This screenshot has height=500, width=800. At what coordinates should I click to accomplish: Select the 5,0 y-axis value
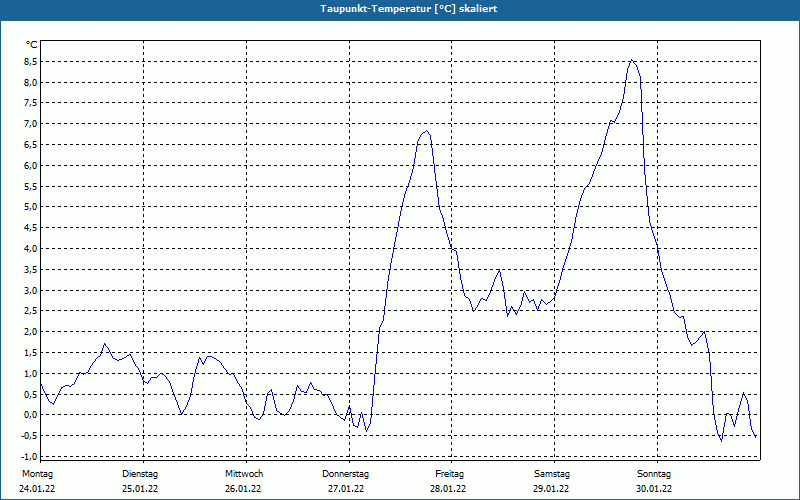30,207
